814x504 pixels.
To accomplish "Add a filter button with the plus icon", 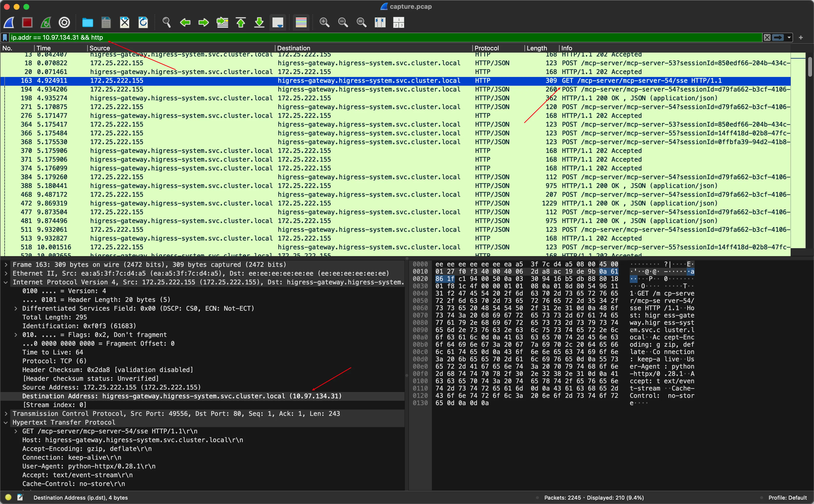I will coord(801,38).
